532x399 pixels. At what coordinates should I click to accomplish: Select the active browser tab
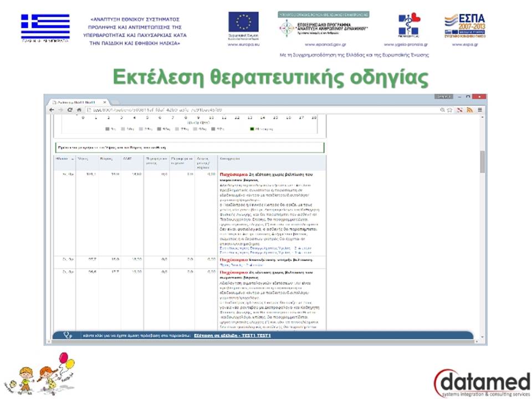(x=78, y=102)
